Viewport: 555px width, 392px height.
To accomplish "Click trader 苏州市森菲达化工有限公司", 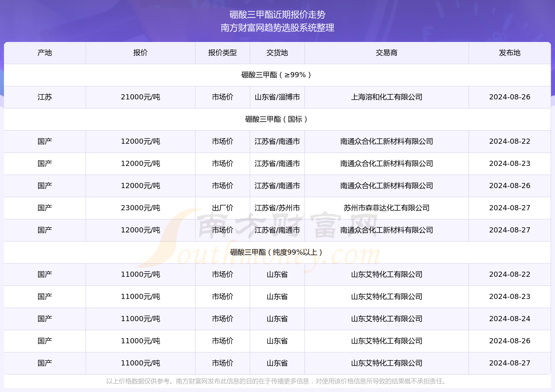I will tap(387, 208).
